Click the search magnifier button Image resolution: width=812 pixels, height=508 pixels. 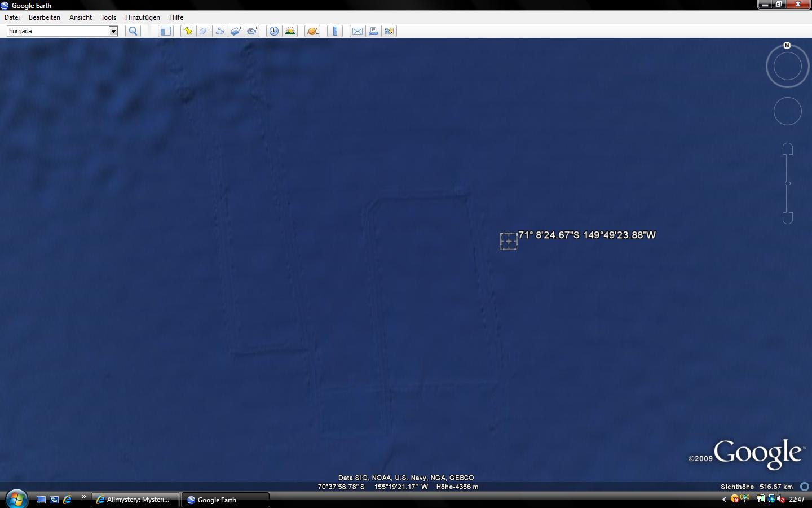(x=133, y=31)
